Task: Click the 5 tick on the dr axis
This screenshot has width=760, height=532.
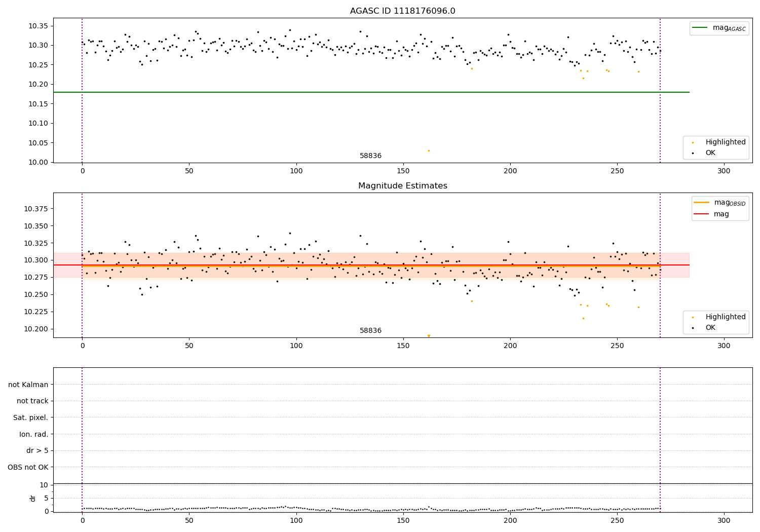Action: pyautogui.click(x=46, y=499)
